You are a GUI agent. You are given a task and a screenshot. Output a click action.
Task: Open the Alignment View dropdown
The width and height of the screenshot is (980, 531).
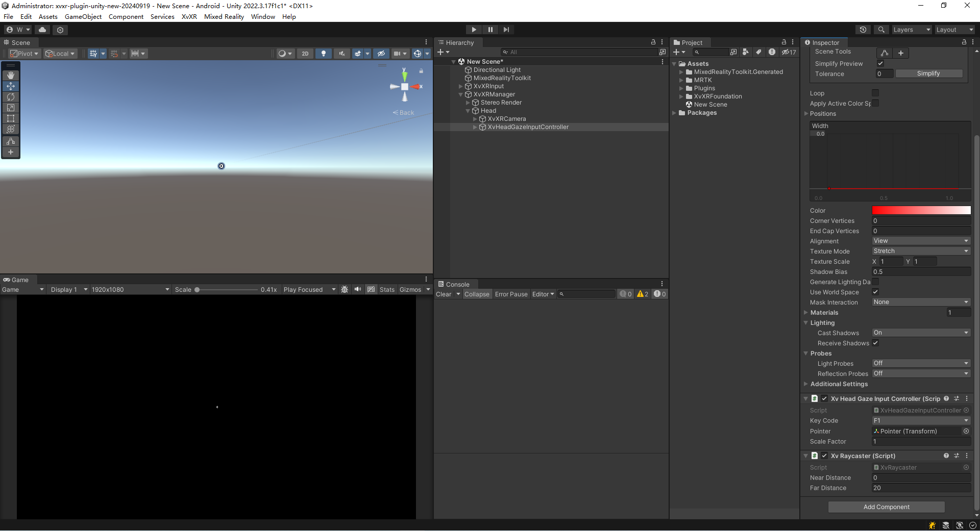[x=921, y=241]
